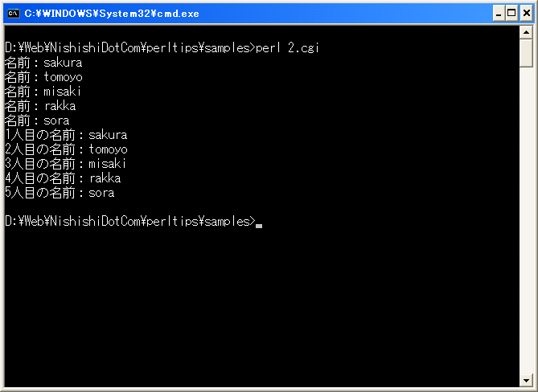The height and width of the screenshot is (392, 538).
Task: Click the empty scrollbar track below thumb
Action: pos(526,220)
